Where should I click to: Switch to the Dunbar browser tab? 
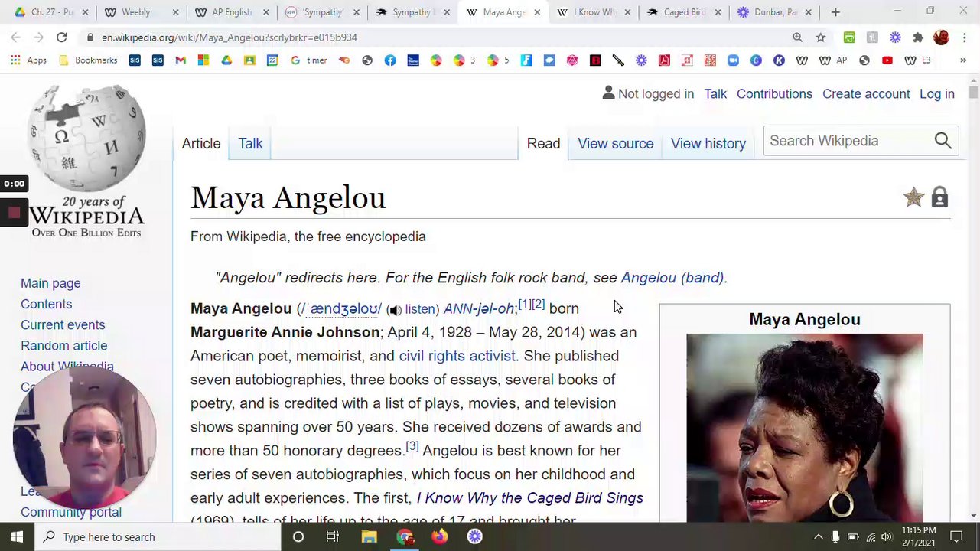tap(775, 12)
